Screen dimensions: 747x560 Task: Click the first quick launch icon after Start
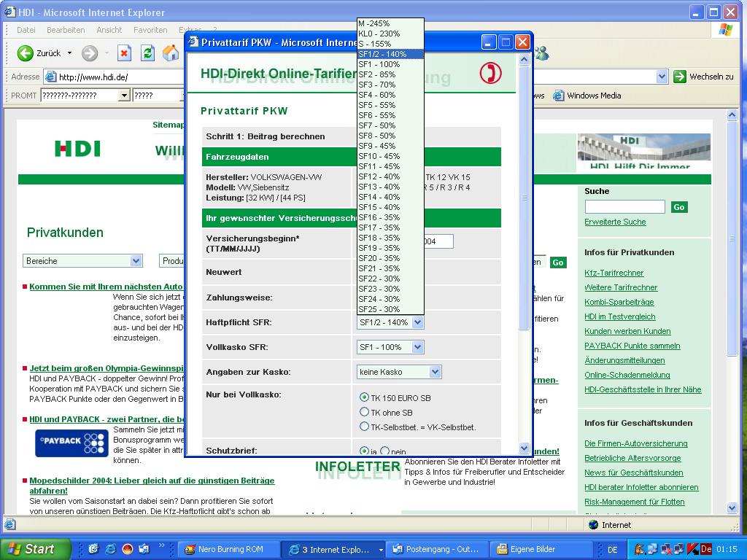click(93, 549)
